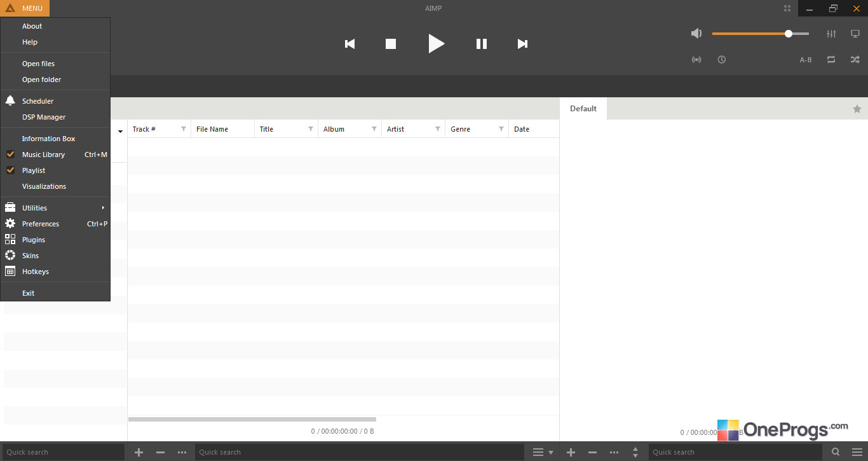Open the playlist hamburger menu icon
The width and height of the screenshot is (868, 461).
click(857, 452)
